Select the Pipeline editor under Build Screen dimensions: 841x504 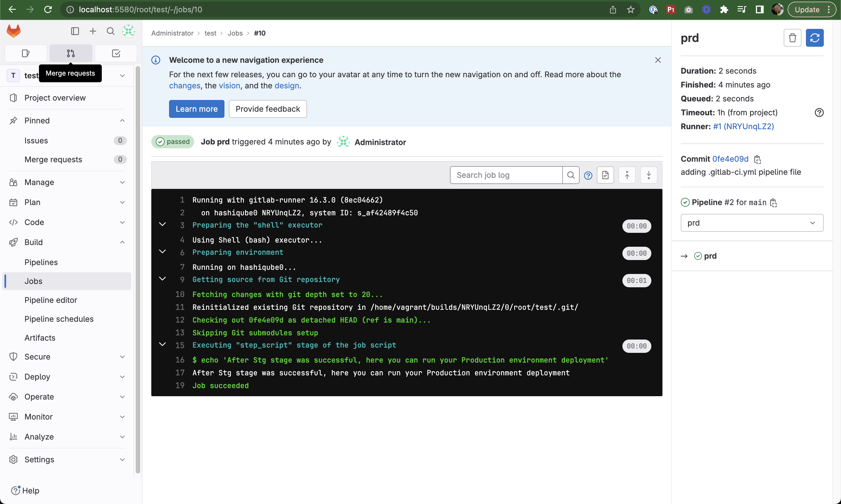(51, 300)
